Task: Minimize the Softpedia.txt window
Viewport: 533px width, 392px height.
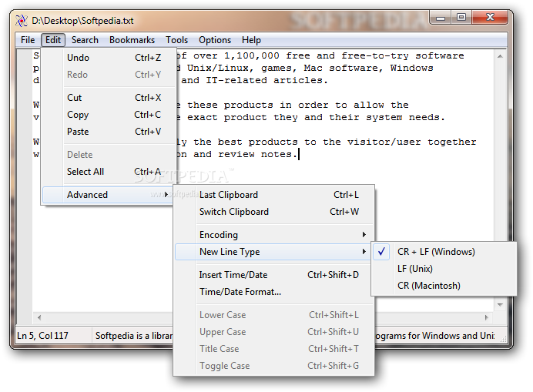Action: 441,18
